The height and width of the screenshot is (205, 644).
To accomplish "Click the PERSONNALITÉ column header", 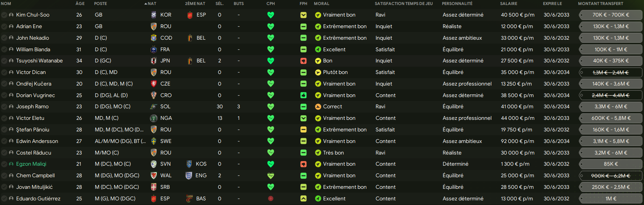I will click(457, 3).
